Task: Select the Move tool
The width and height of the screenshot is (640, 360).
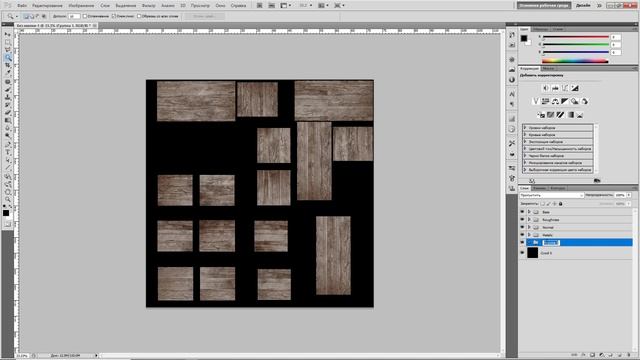Action: click(x=8, y=35)
